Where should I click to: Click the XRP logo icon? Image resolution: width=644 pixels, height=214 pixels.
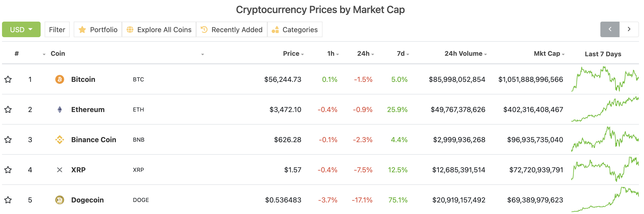click(59, 170)
